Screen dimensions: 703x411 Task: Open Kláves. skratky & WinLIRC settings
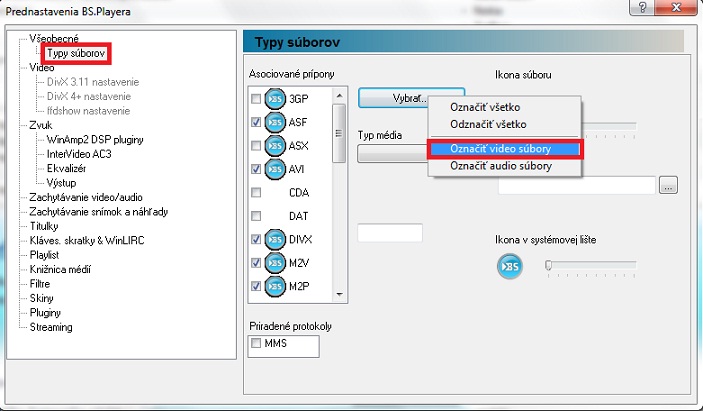(87, 241)
